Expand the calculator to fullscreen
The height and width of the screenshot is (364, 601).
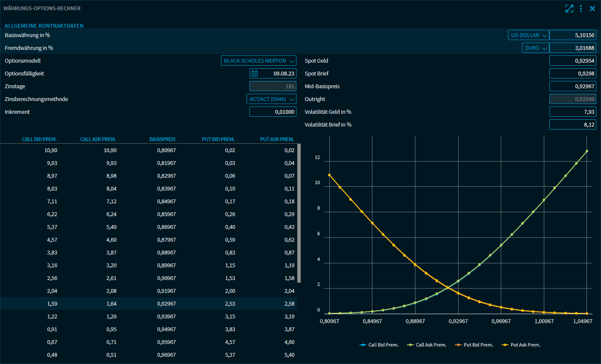[x=569, y=9]
